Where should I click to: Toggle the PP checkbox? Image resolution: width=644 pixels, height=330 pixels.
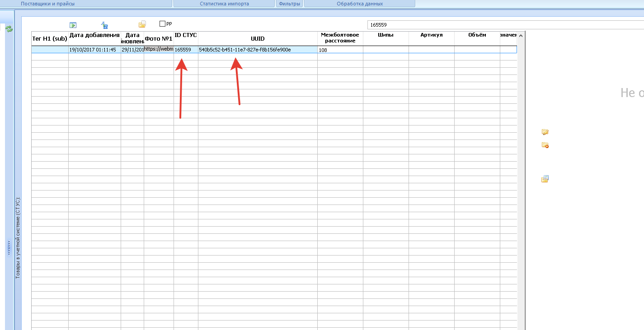coord(163,24)
